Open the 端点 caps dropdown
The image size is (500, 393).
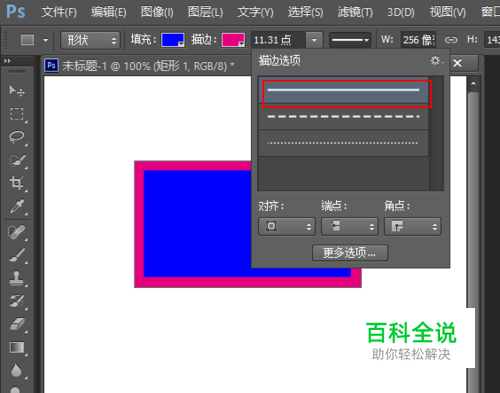click(350, 227)
